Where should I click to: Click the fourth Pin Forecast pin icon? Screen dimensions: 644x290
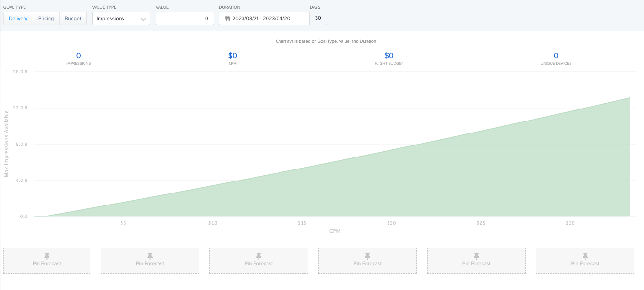(367, 256)
